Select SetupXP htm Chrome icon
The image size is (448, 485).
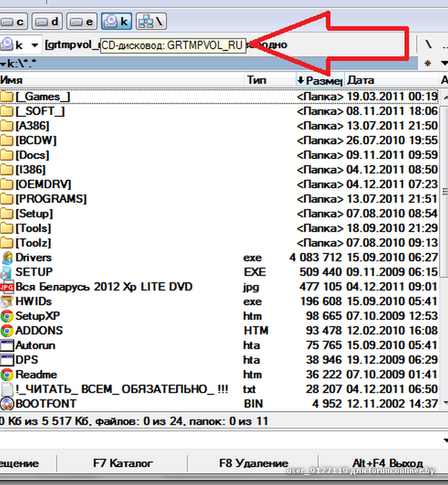click(7, 316)
